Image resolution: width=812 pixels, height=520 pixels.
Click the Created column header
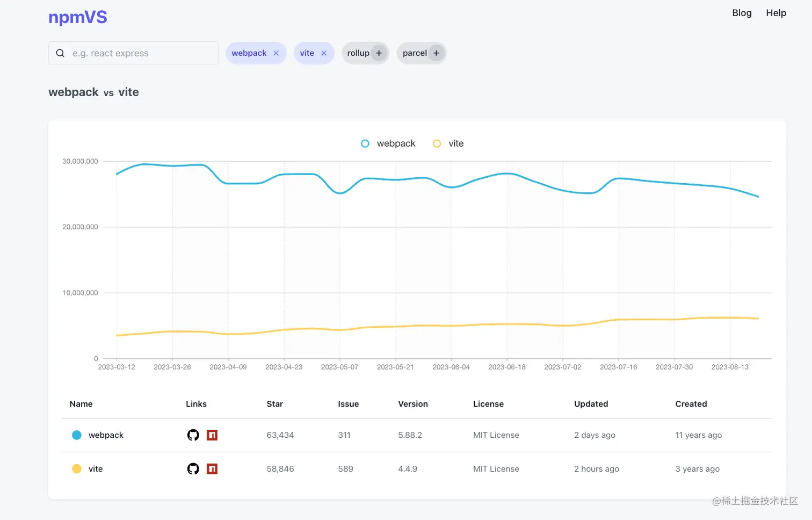[691, 404]
